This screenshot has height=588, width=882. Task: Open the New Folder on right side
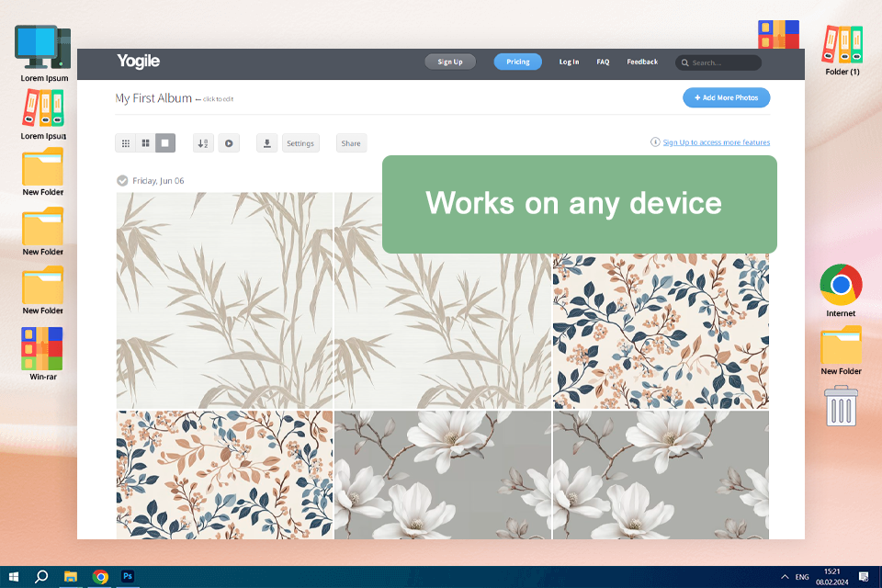click(x=841, y=350)
